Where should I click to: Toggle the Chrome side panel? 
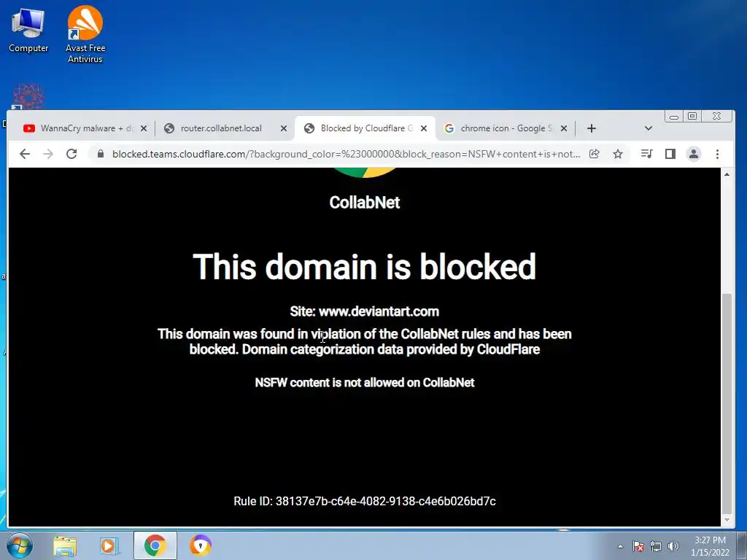pyautogui.click(x=670, y=154)
